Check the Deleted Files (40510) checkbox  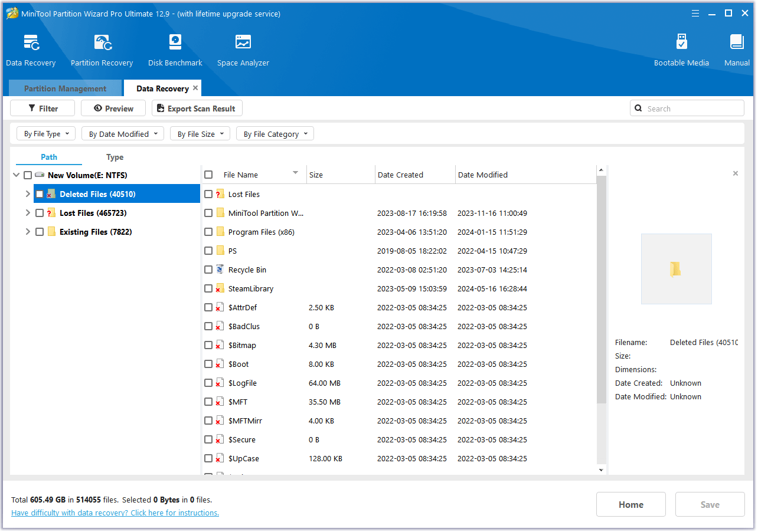pyautogui.click(x=40, y=194)
